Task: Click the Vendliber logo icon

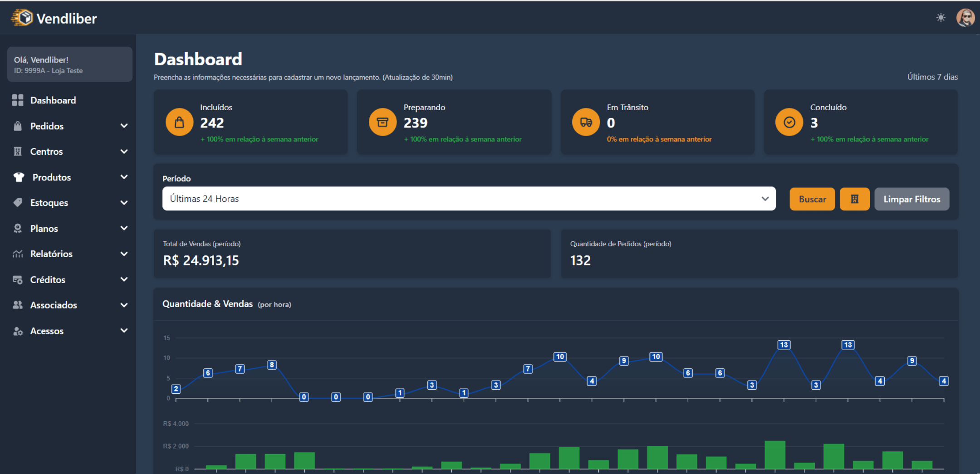Action: (x=22, y=18)
